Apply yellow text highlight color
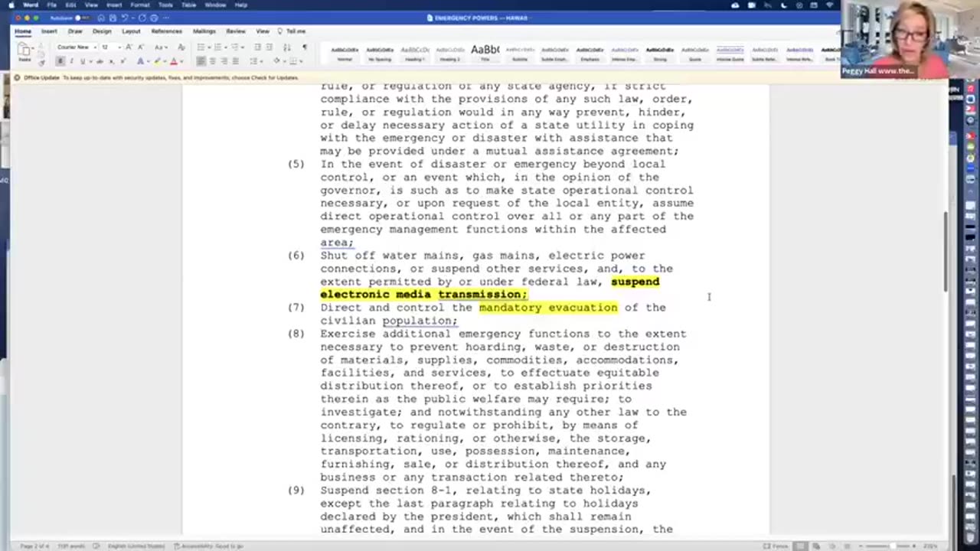Screen dimensions: 980x551 (157, 61)
